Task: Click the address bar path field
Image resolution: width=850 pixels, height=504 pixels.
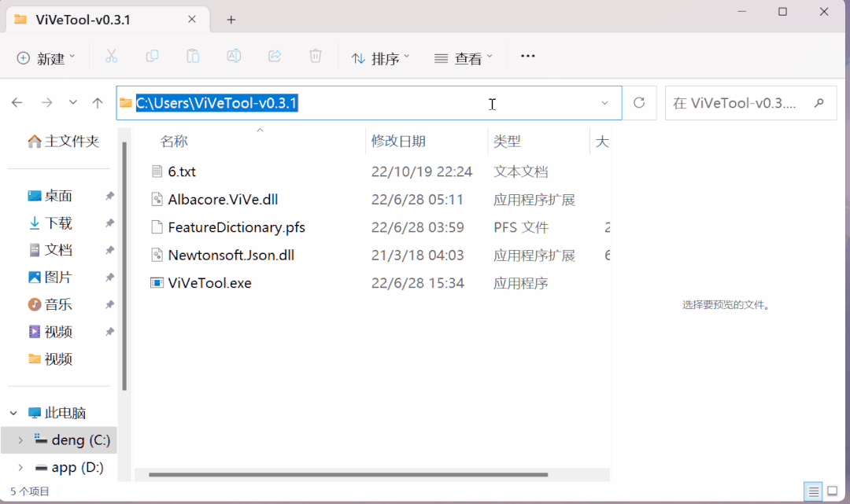Action: tap(368, 103)
